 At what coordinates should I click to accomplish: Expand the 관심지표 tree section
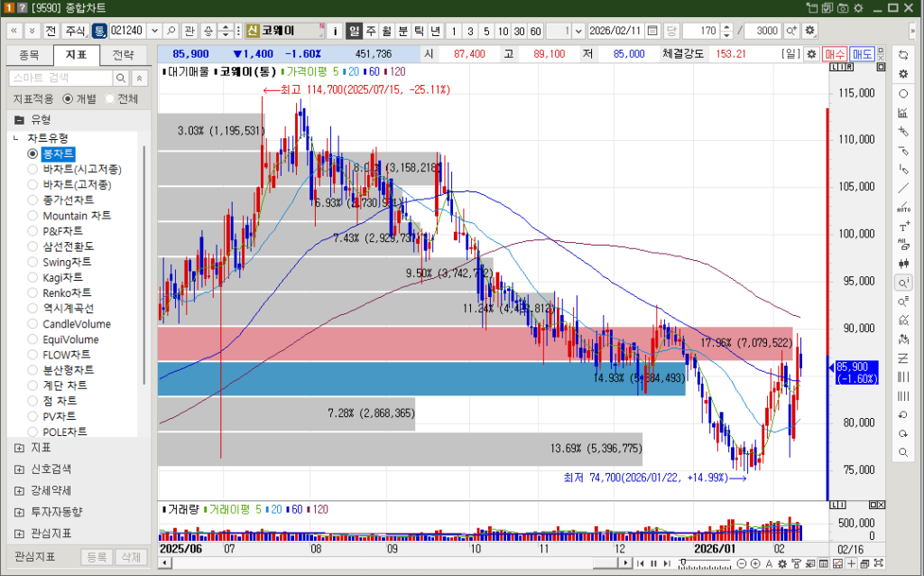(x=20, y=534)
